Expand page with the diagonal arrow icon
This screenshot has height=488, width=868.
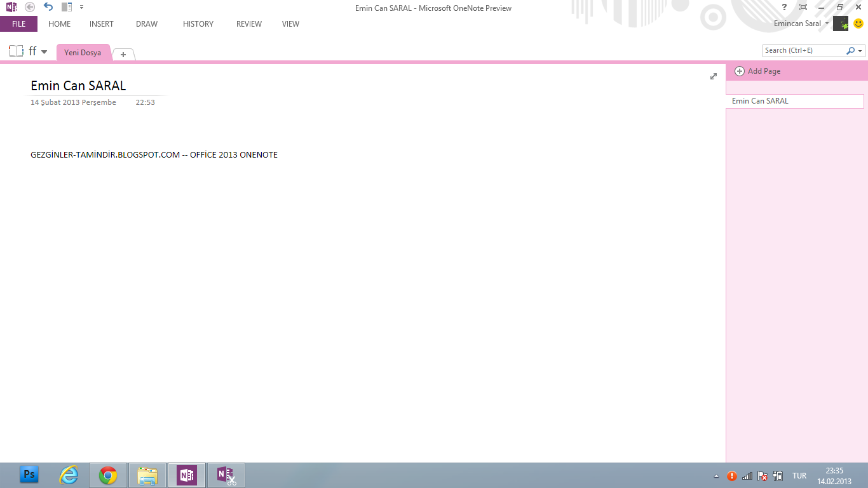point(714,76)
